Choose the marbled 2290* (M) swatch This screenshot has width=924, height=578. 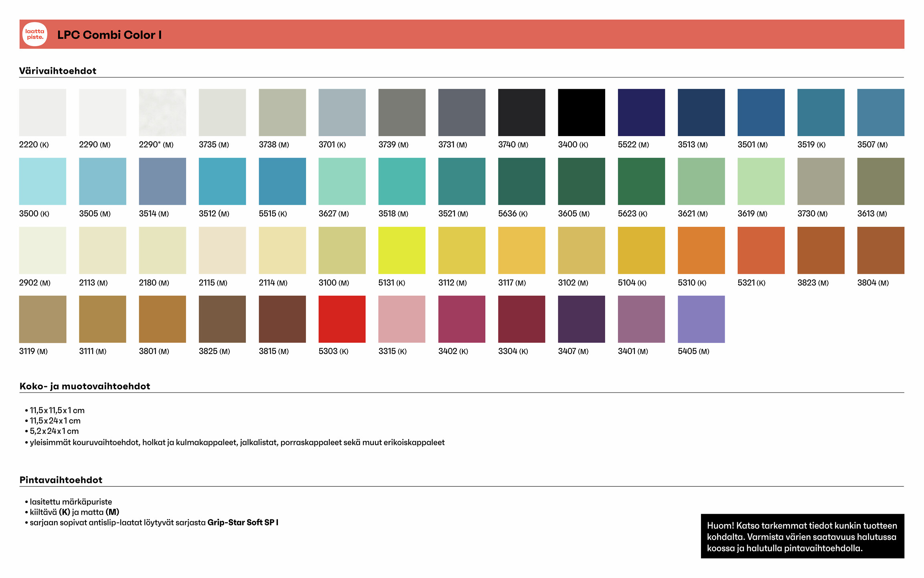162,112
